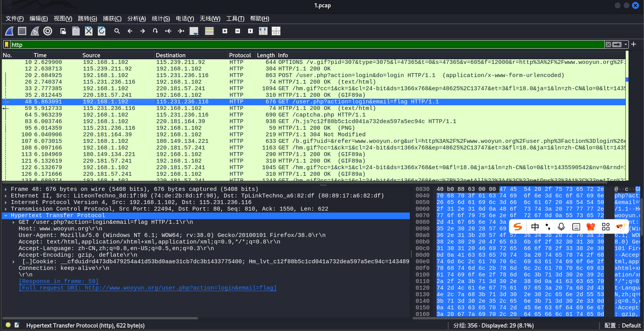
Task: Toggle packet list colorization
Action: [x=209, y=31]
